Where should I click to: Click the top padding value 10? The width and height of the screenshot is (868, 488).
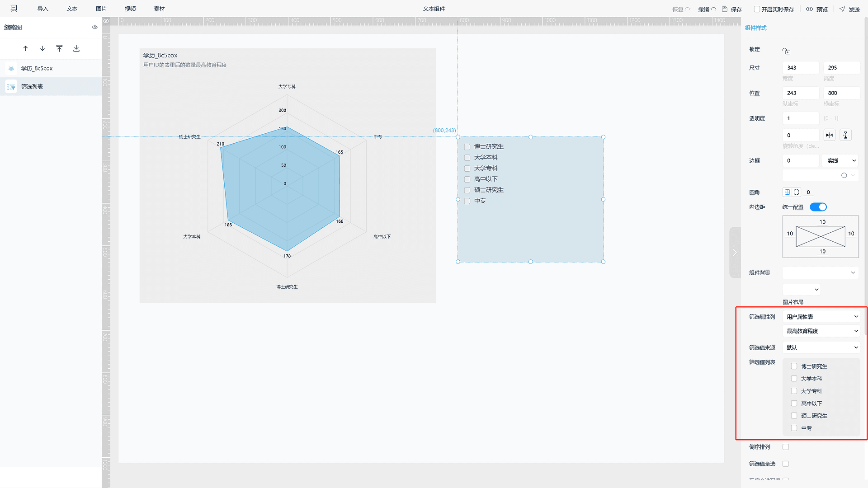click(x=822, y=222)
